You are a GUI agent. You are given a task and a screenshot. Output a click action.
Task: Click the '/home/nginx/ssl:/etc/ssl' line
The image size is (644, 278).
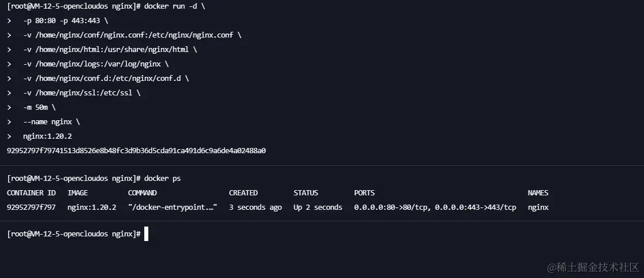click(82, 93)
